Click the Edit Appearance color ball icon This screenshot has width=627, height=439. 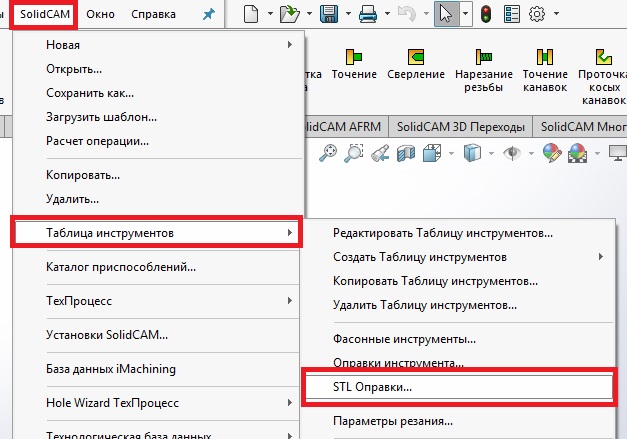[x=552, y=153]
